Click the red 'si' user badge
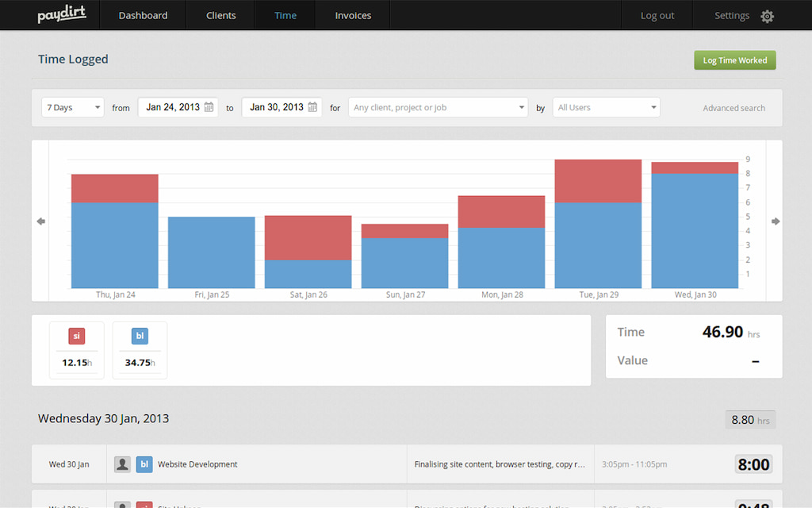 (77, 336)
